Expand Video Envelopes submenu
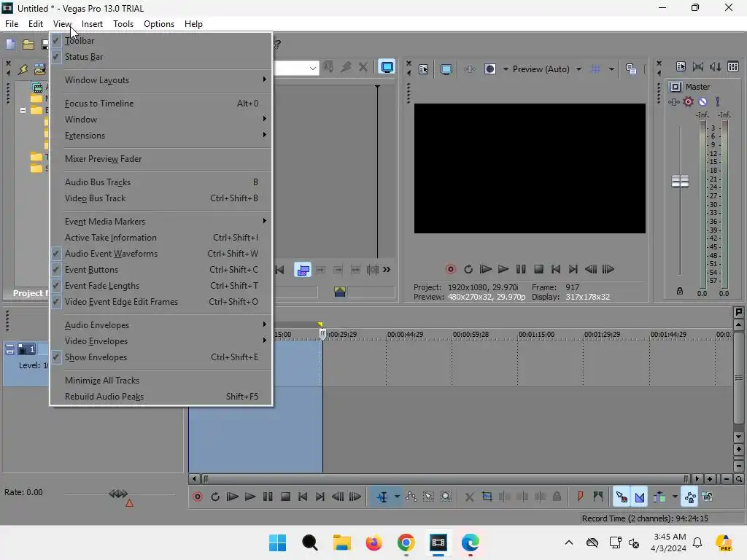747x560 pixels. coord(160,341)
